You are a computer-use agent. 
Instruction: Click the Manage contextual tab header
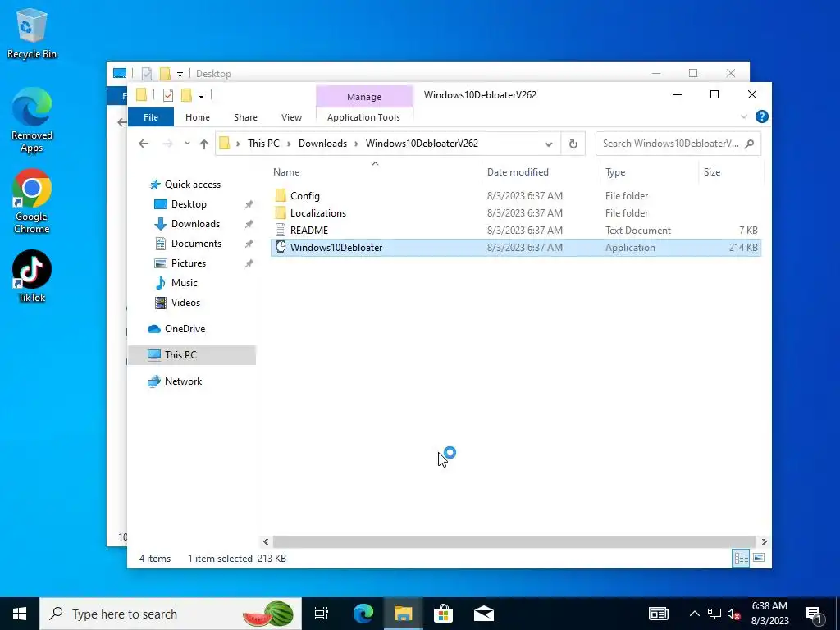[364, 97]
